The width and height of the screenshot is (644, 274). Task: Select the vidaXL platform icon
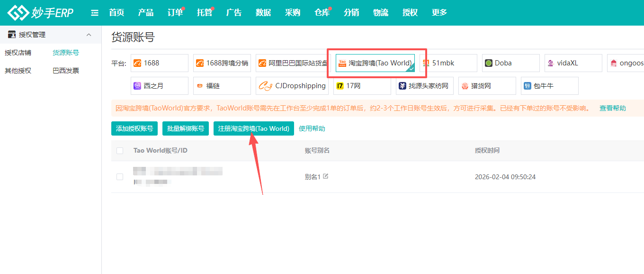coord(551,63)
